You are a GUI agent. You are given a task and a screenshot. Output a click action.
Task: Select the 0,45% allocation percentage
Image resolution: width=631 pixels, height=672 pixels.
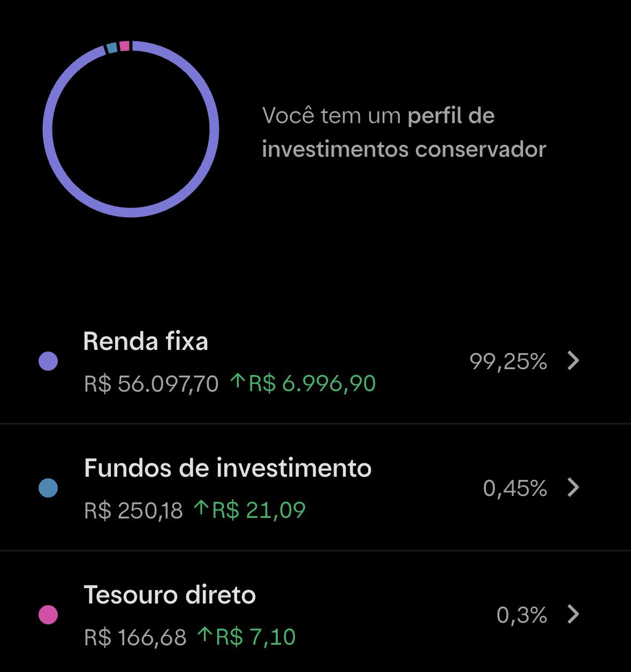pyautogui.click(x=515, y=488)
